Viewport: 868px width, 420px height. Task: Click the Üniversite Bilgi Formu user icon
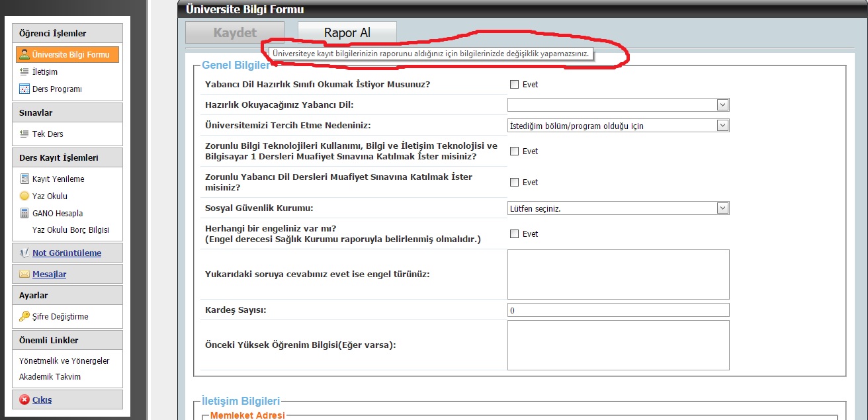pos(24,54)
